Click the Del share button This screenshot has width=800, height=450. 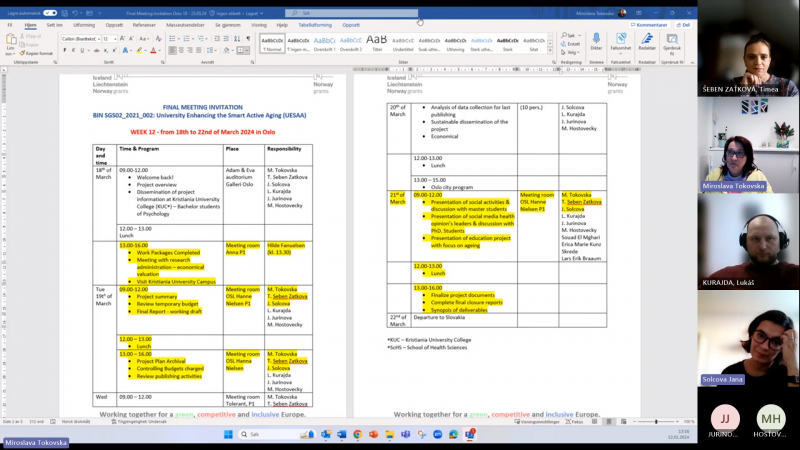pyautogui.click(x=683, y=24)
